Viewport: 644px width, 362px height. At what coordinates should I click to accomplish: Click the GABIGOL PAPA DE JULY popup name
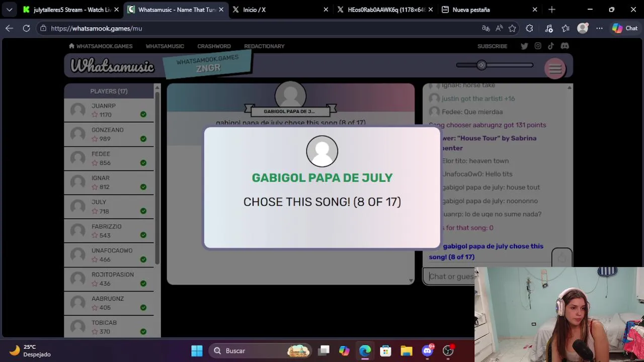[x=322, y=177]
